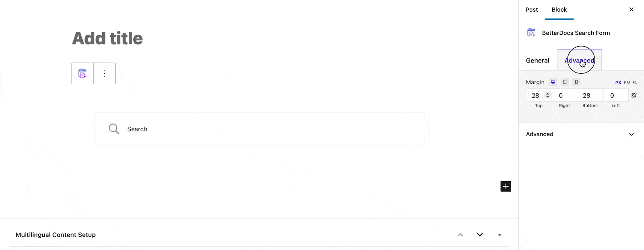This screenshot has height=250, width=644.
Task: Collapse the Multilingual Content Setup panel
Action: (x=460, y=234)
